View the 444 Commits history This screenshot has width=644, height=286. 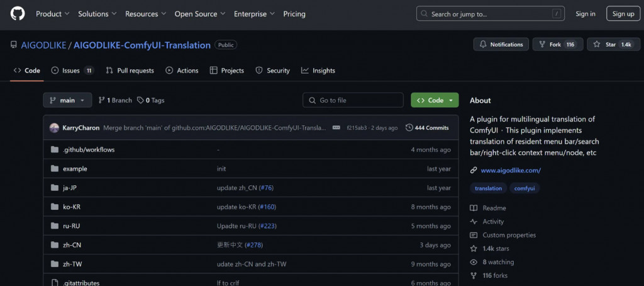point(427,128)
